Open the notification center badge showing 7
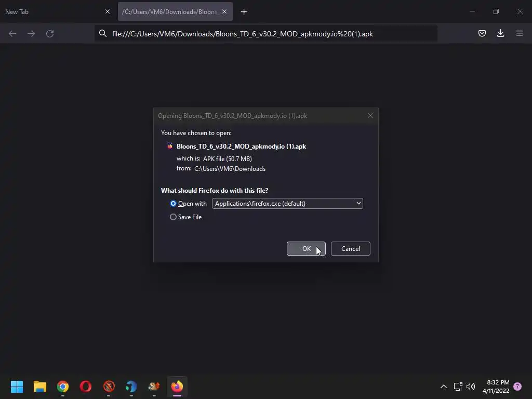 click(517, 387)
